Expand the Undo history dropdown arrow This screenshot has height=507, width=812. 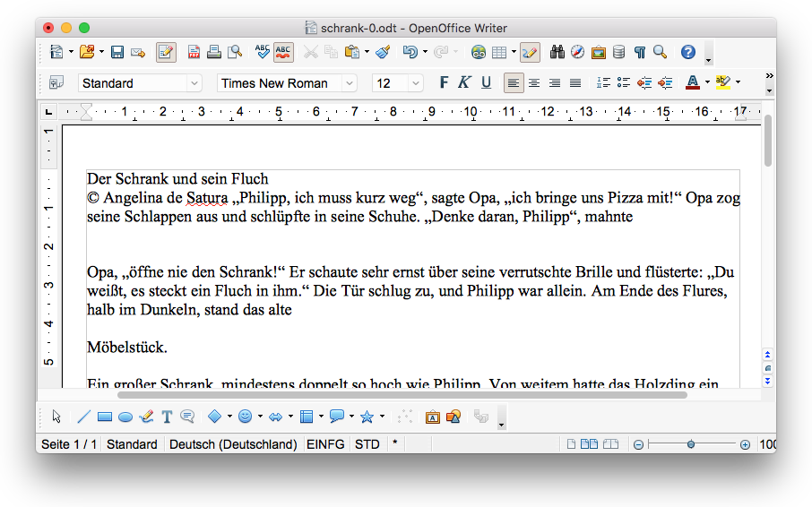425,52
